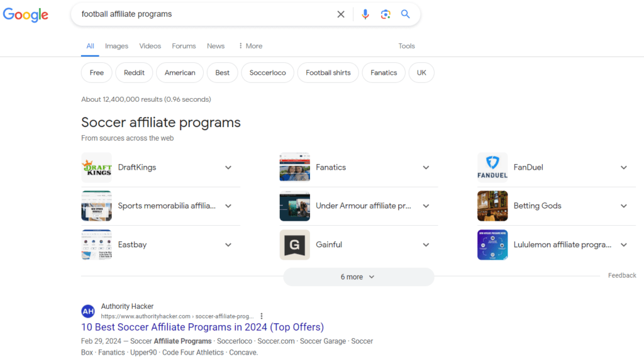Image resolution: width=644 pixels, height=359 pixels.
Task: Open the More tabs menu
Action: coord(250,46)
